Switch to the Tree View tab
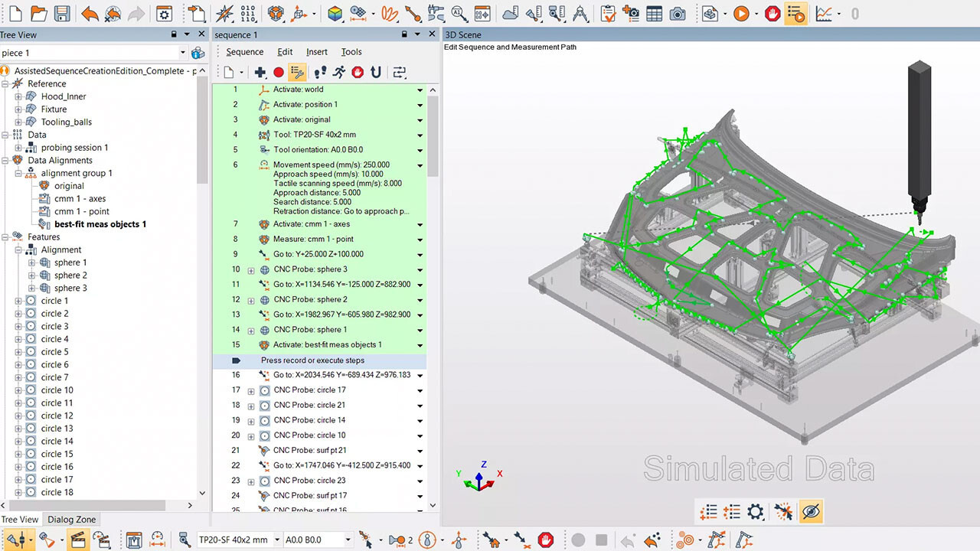 20,520
